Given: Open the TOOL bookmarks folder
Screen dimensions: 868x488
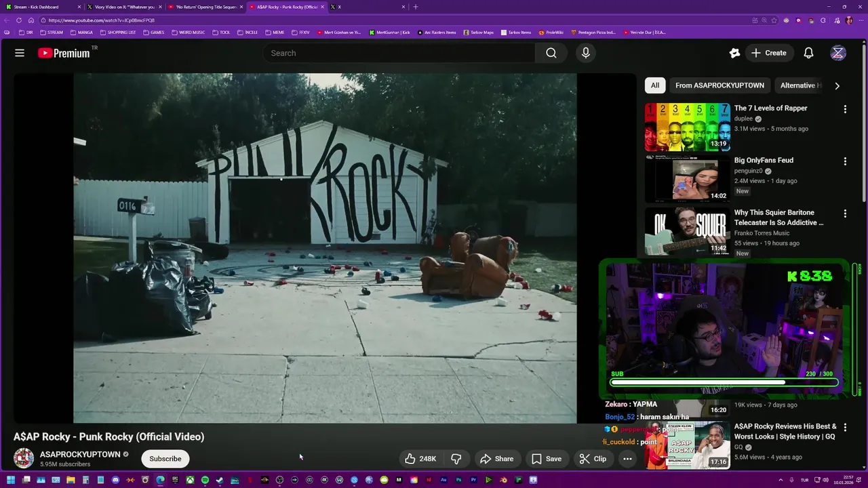Looking at the screenshot, I should [221, 32].
